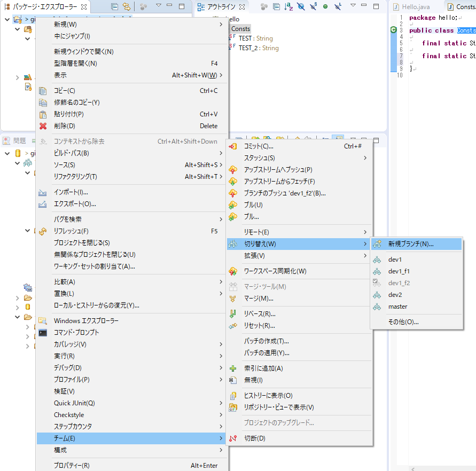476x471 pixels.
Task: Toggle alphabetical sort in Outline view
Action: pos(288,7)
